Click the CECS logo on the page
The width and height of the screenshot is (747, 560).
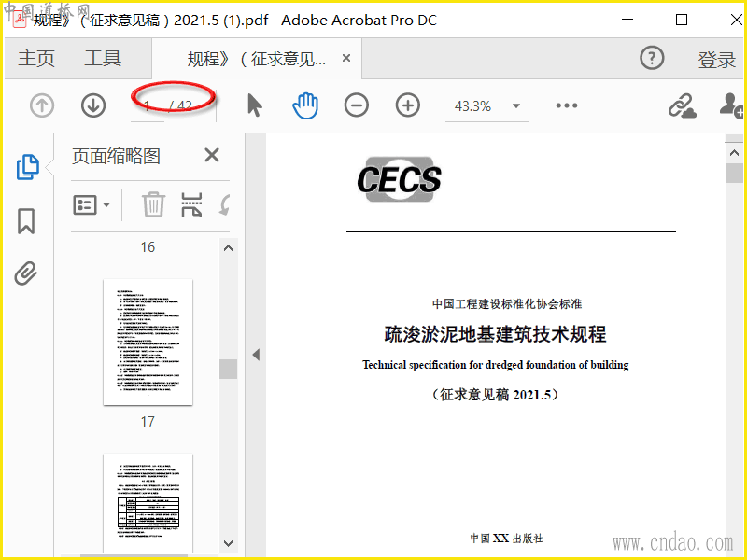click(400, 179)
